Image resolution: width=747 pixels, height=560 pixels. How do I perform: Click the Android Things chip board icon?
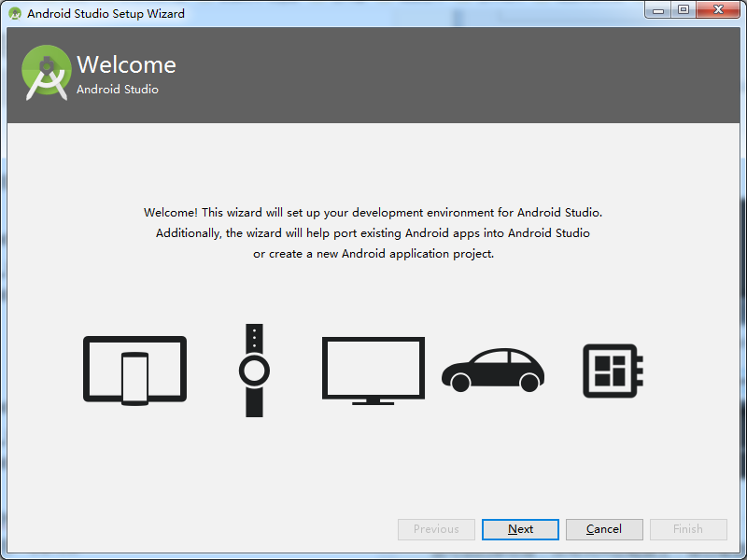(613, 371)
